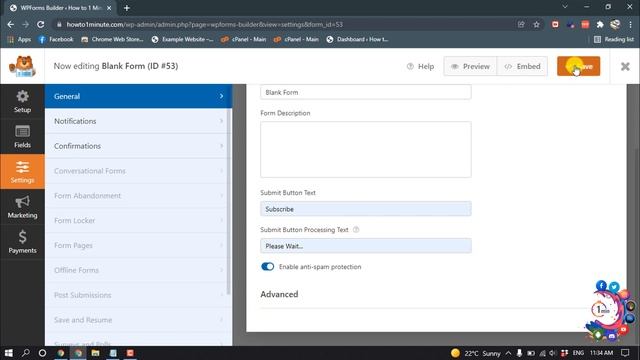Bookmark this page with star icon
640x360 pixels.
[536, 24]
